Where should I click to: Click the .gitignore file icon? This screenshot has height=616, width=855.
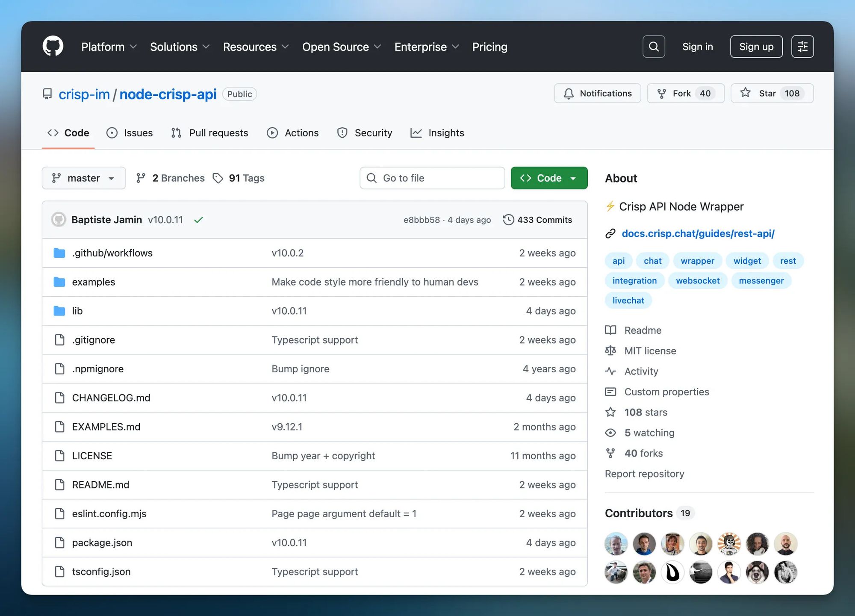coord(60,340)
